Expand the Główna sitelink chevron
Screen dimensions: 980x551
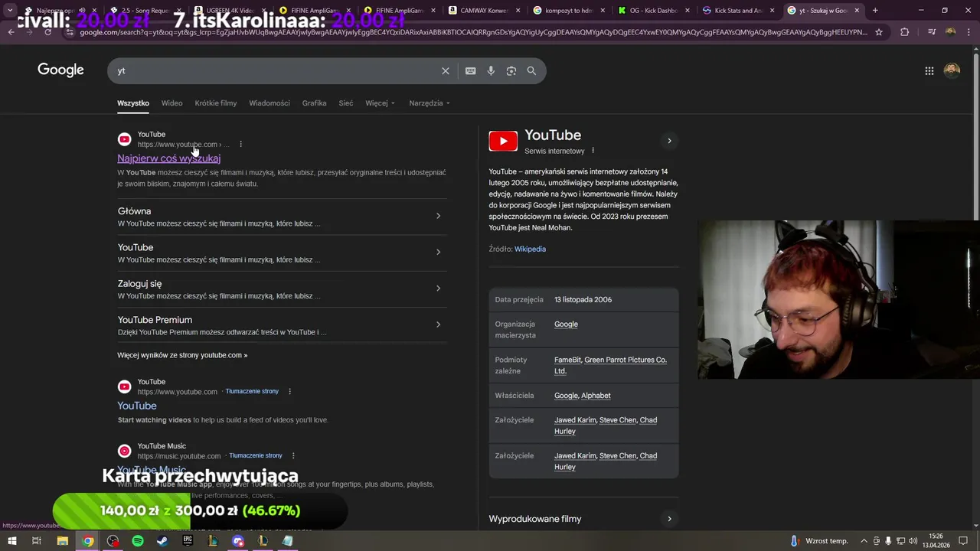click(x=438, y=216)
